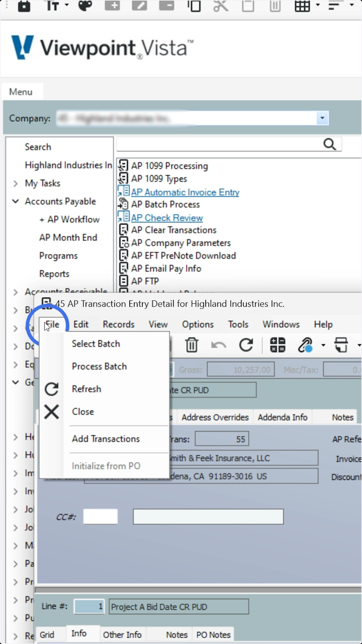Click the copy icon in top toolbar
This screenshot has width=362, height=644.
194,6
